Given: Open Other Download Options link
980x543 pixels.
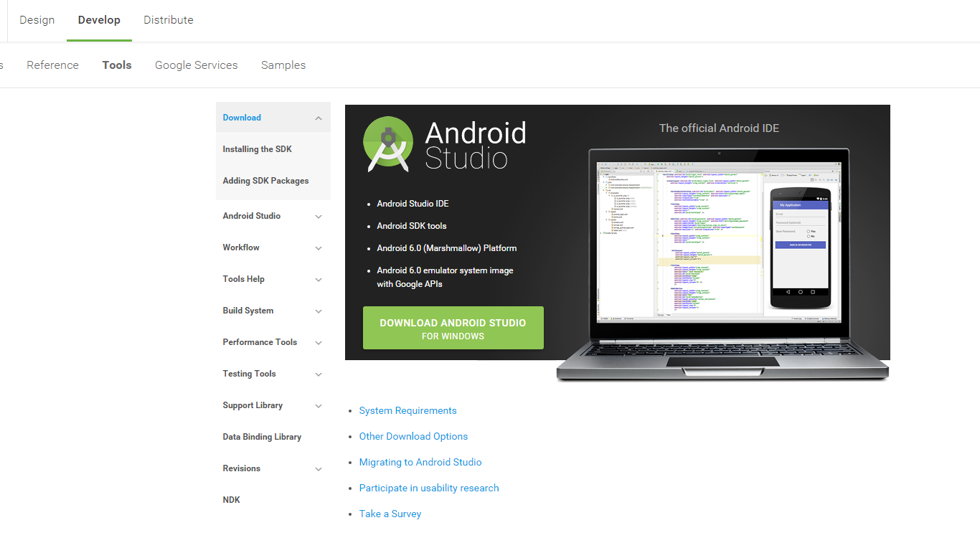Looking at the screenshot, I should pyautogui.click(x=413, y=437).
